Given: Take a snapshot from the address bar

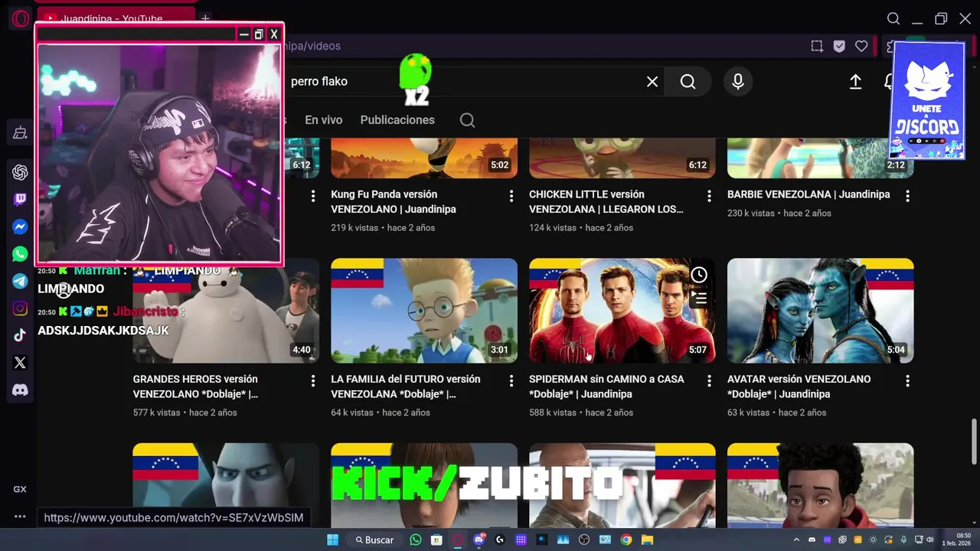Looking at the screenshot, I should (x=817, y=46).
